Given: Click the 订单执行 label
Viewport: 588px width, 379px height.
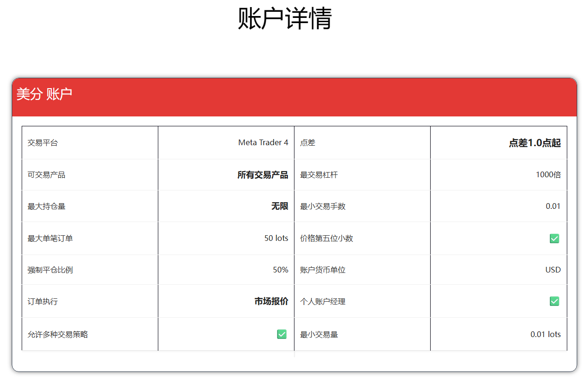Looking at the screenshot, I should point(43,301).
